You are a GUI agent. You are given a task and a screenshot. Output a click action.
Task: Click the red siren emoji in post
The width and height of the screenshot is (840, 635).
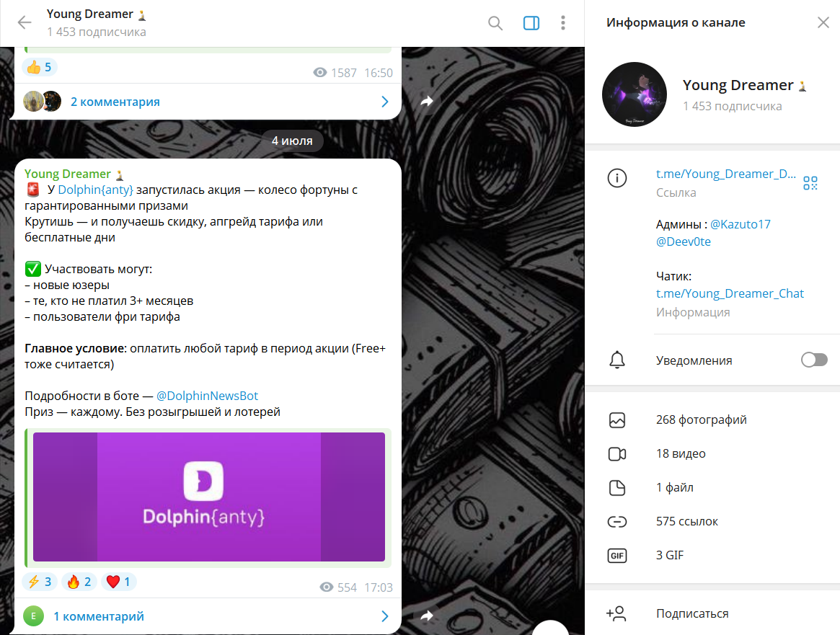[33, 190]
